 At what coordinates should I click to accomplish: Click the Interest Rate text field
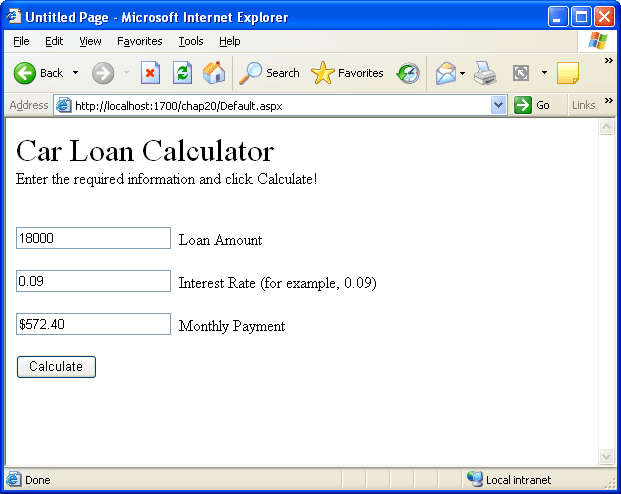tap(94, 281)
